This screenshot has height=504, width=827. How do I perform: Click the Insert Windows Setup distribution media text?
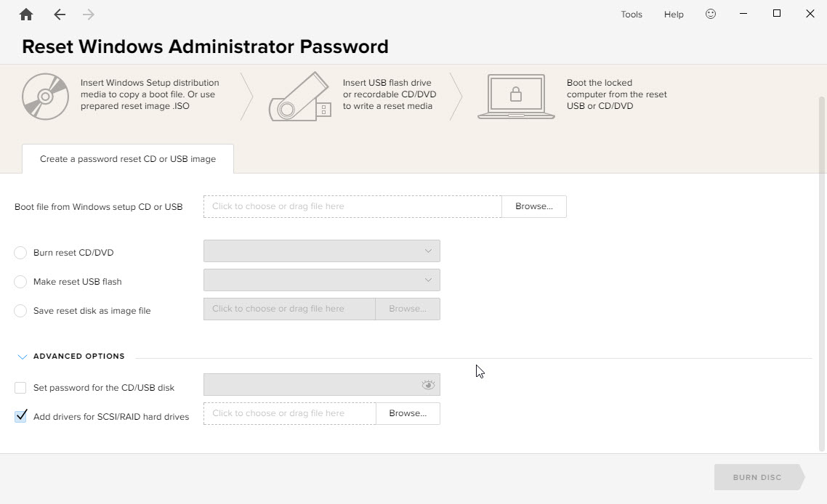tap(150, 94)
